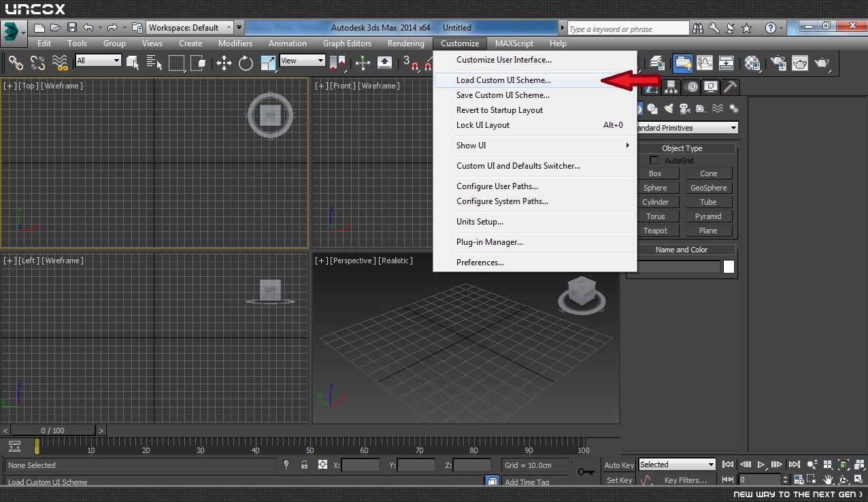
Task: Click the white object color swatch
Action: (x=729, y=267)
